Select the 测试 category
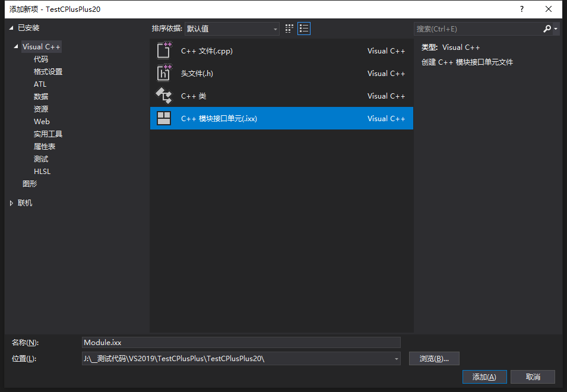Image resolution: width=567 pixels, height=392 pixels. pos(41,159)
